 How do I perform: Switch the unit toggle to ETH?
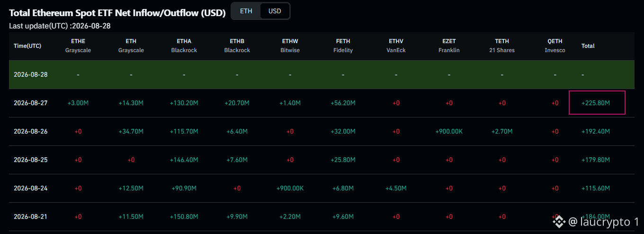point(246,11)
